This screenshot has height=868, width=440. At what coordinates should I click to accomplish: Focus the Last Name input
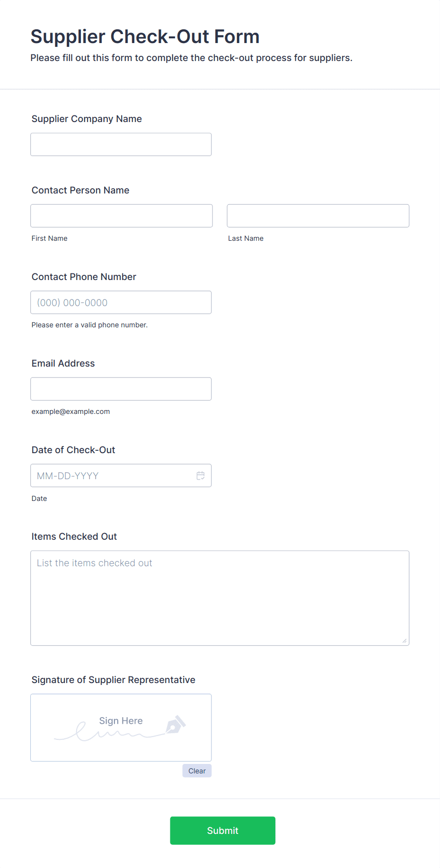tap(318, 216)
